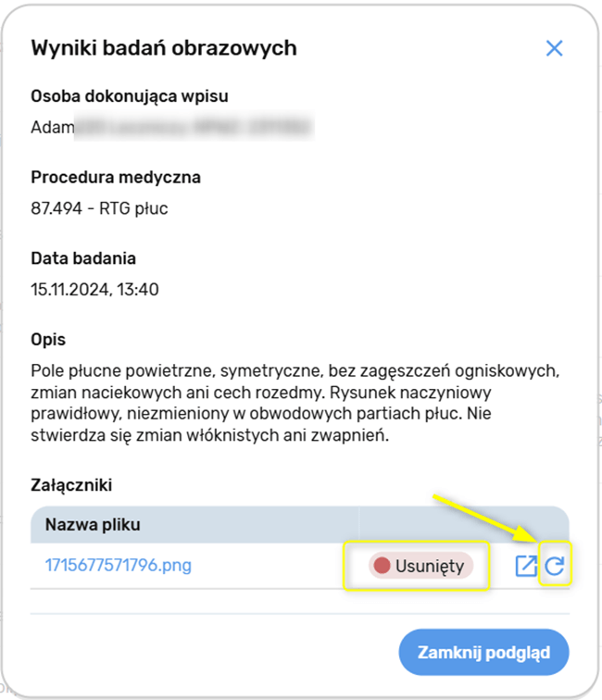Image resolution: width=602 pixels, height=700 pixels.
Task: Click the name Adam in author field
Action: [52, 128]
